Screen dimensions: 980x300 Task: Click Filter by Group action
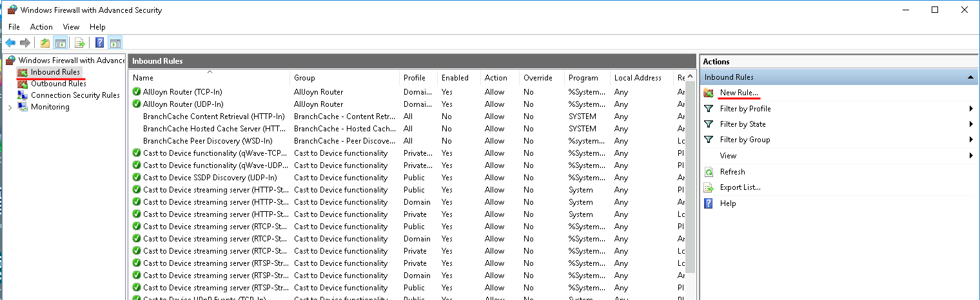click(x=745, y=140)
